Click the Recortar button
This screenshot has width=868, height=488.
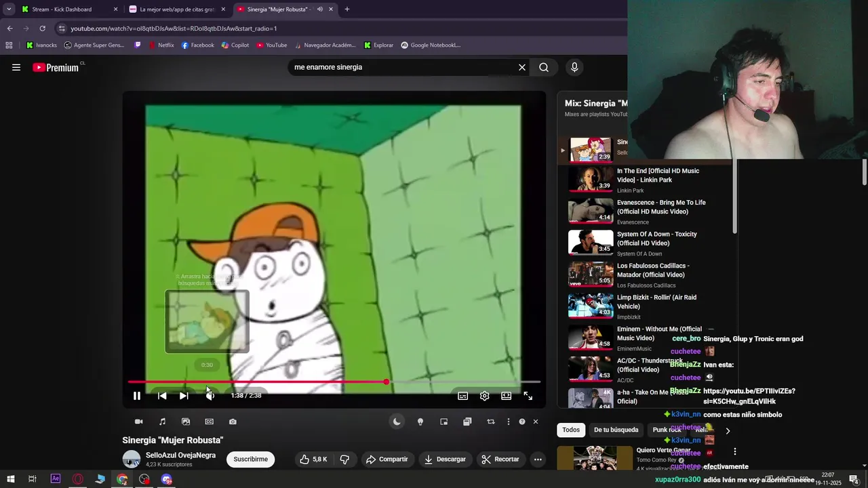coord(500,459)
